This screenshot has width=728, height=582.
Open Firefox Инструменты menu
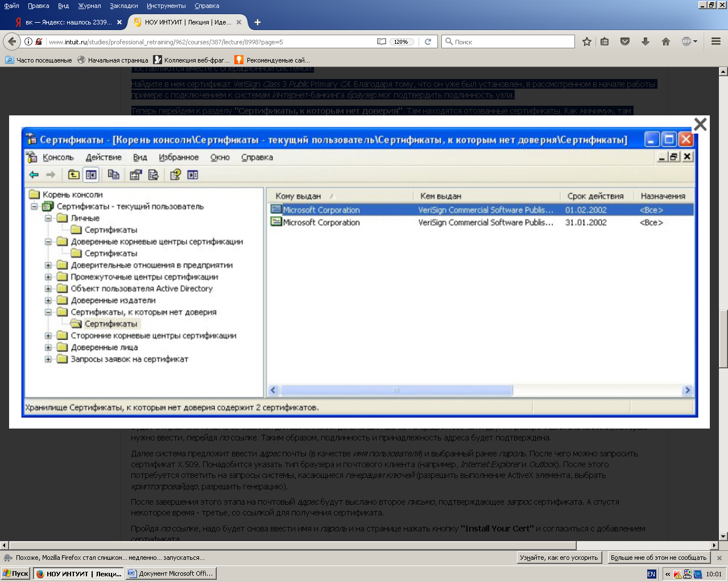tap(166, 6)
